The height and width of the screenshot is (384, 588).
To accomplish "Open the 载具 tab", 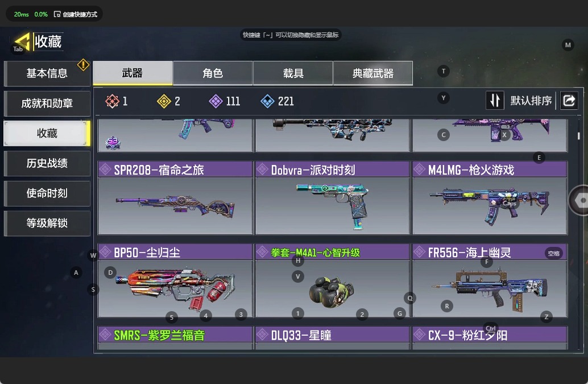I will pos(293,73).
